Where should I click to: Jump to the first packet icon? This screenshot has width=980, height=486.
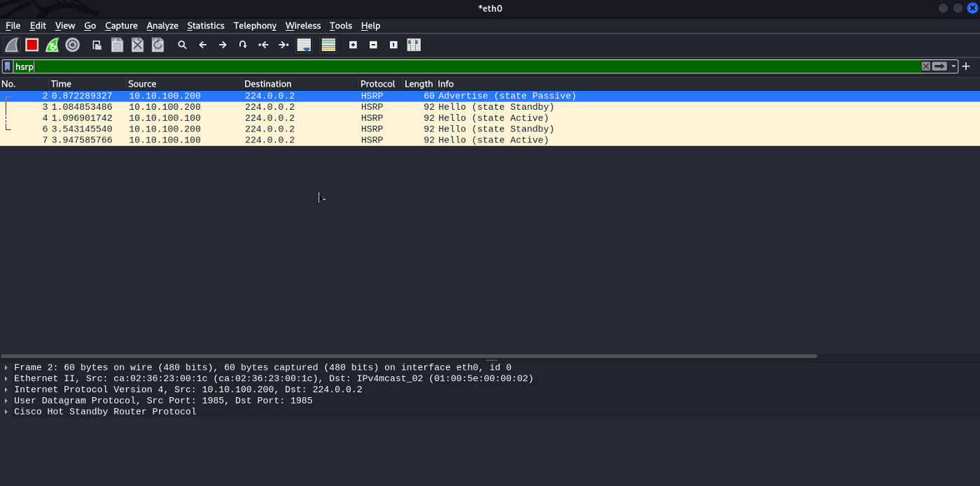coord(263,45)
